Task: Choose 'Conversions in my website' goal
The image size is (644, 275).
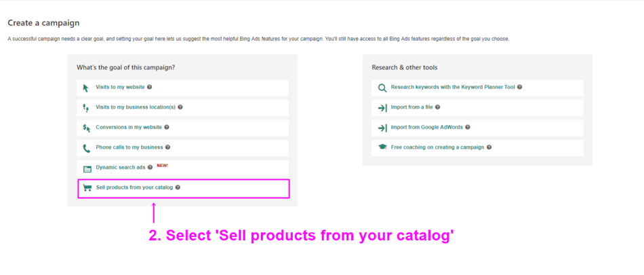Action: click(x=129, y=127)
